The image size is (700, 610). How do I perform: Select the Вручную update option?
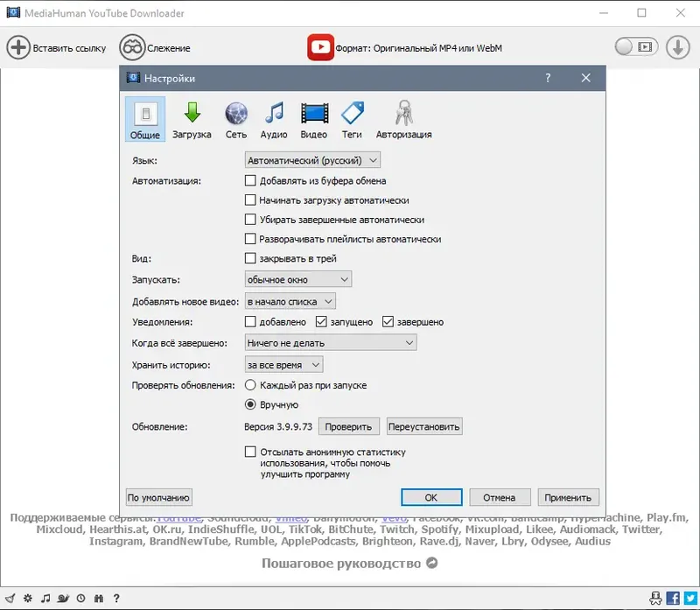click(250, 403)
